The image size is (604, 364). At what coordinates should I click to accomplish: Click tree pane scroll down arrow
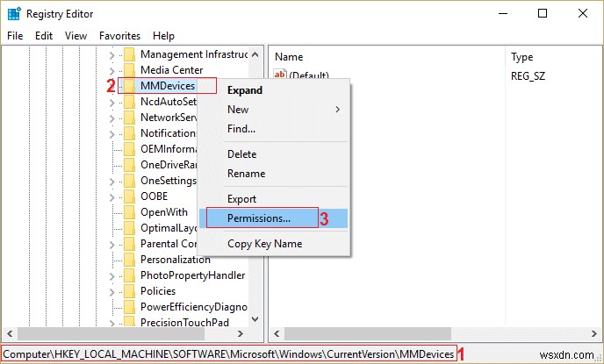255,319
